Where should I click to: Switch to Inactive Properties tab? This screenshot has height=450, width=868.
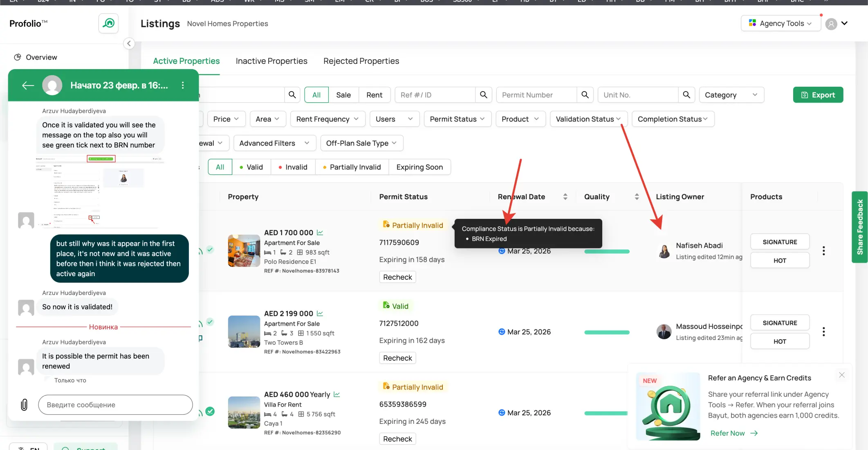point(271,61)
